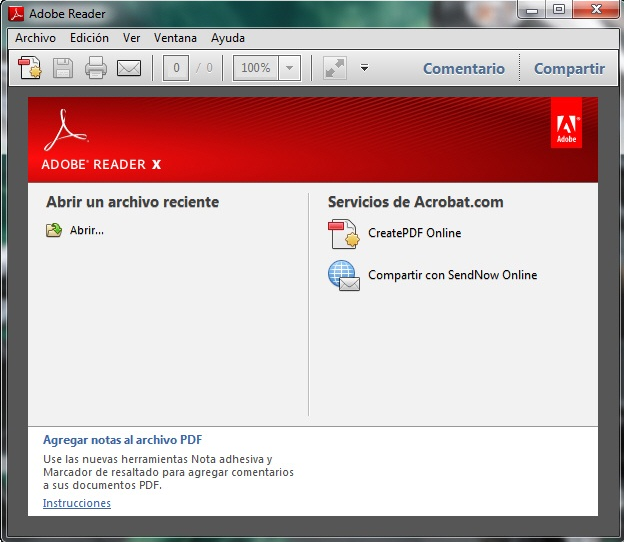The width and height of the screenshot is (624, 542).
Task: Select CreatePDF Online service text
Action: (x=414, y=233)
